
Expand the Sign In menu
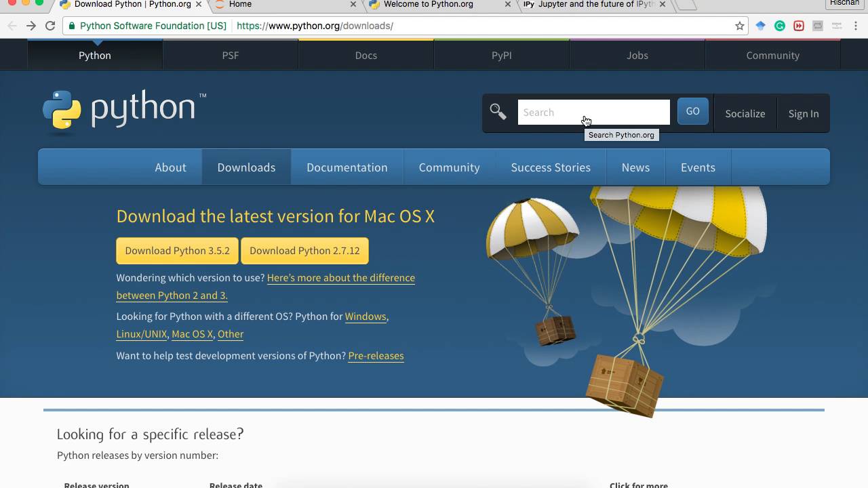pos(804,113)
